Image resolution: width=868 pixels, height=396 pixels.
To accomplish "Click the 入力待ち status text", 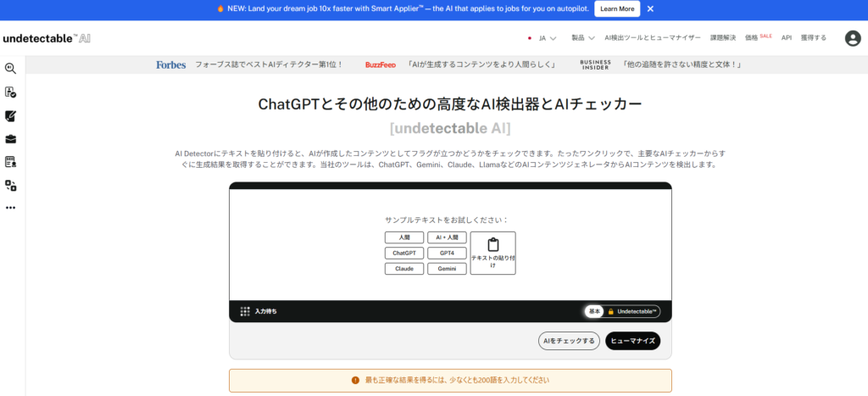I will coord(265,312).
